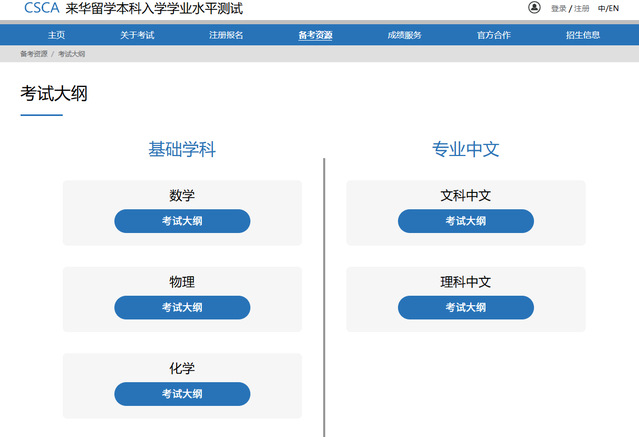Viewport: 639px width, 437px height.
Task: Open the 注册 register link
Action: tap(582, 9)
